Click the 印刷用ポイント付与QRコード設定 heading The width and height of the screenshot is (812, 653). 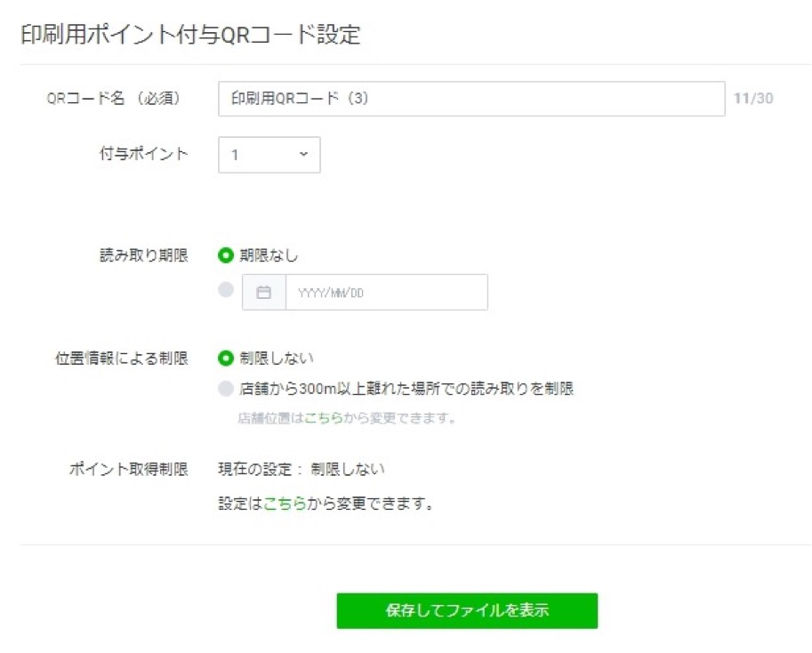click(190, 35)
